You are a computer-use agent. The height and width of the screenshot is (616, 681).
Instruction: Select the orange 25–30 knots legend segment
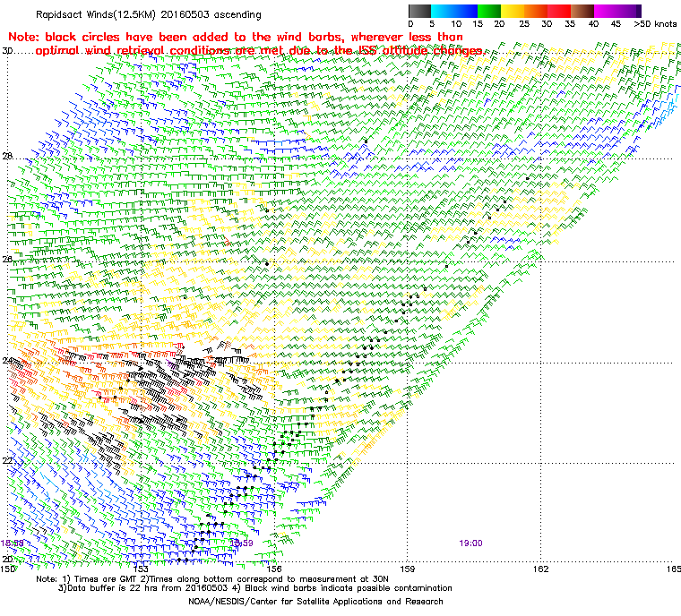click(x=536, y=11)
